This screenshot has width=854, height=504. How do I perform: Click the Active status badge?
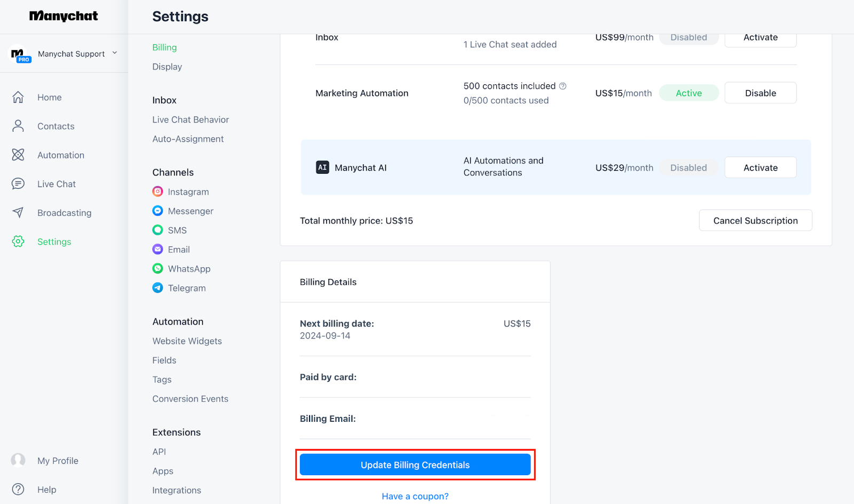coord(689,93)
